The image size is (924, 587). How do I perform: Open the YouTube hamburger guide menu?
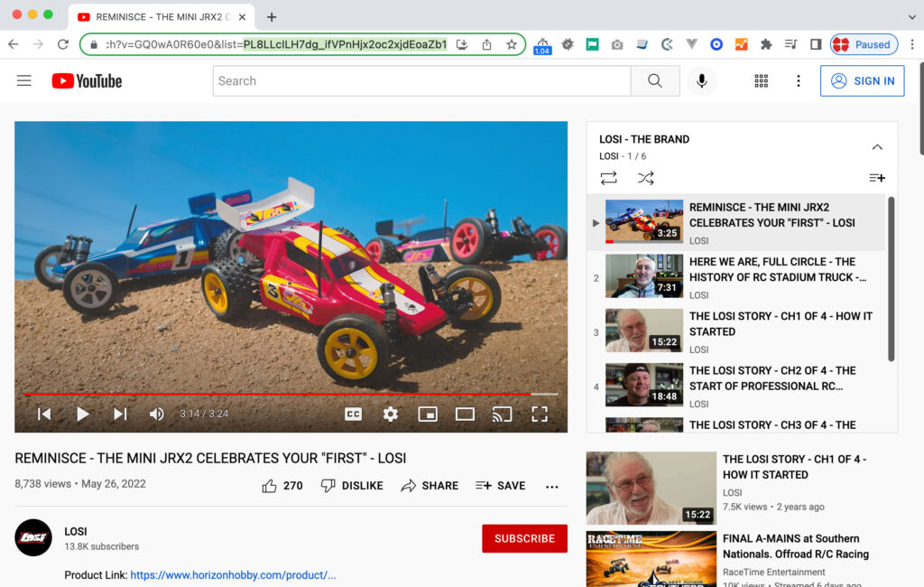23,80
